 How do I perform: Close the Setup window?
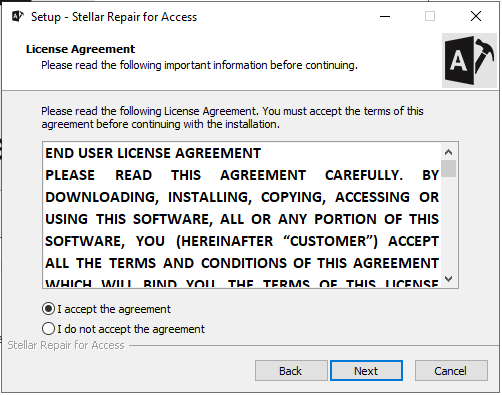click(476, 16)
